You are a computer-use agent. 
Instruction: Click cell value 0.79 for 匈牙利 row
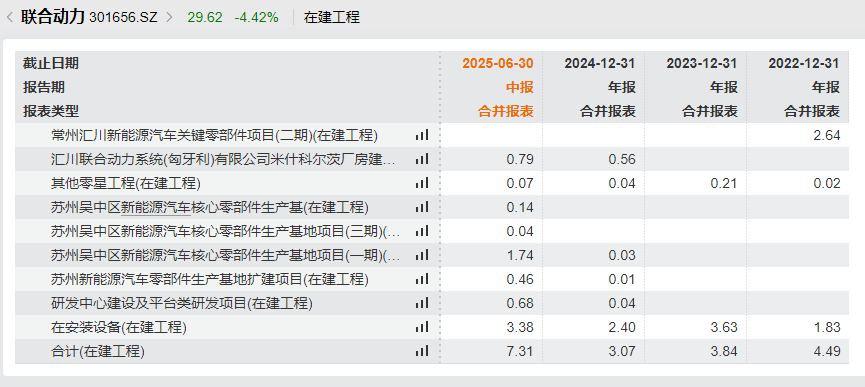click(520, 159)
